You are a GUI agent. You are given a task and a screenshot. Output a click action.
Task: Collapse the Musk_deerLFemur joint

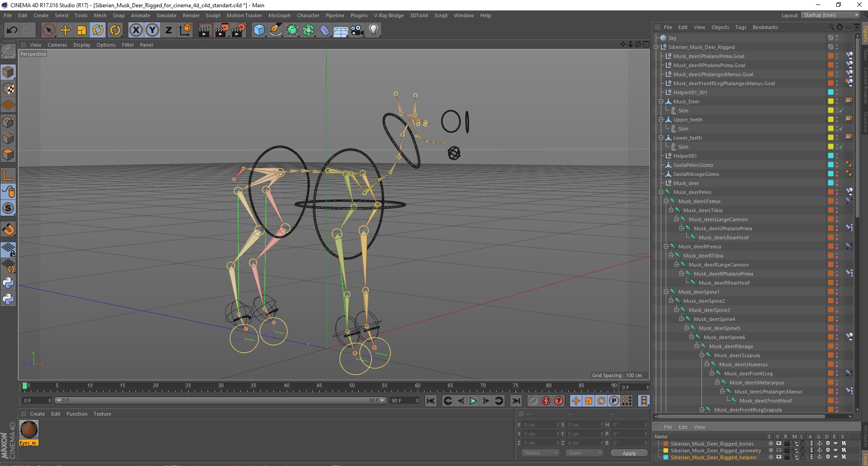(666, 201)
